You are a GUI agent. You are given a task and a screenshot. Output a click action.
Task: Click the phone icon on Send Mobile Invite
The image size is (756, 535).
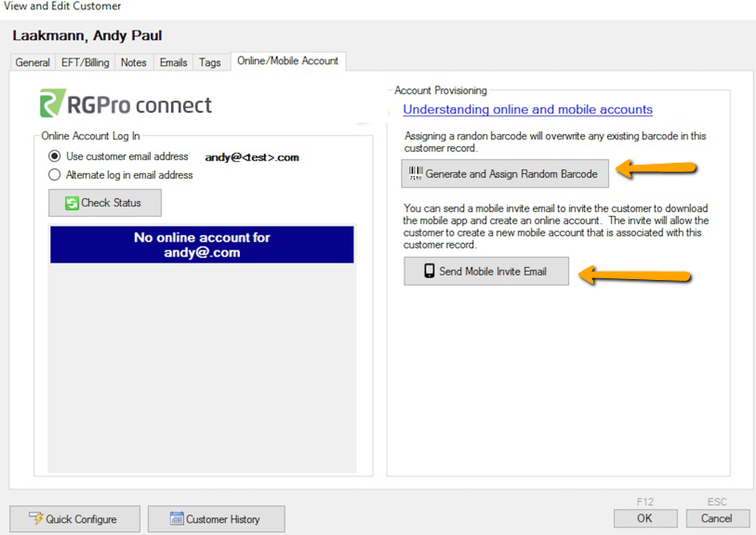[429, 271]
